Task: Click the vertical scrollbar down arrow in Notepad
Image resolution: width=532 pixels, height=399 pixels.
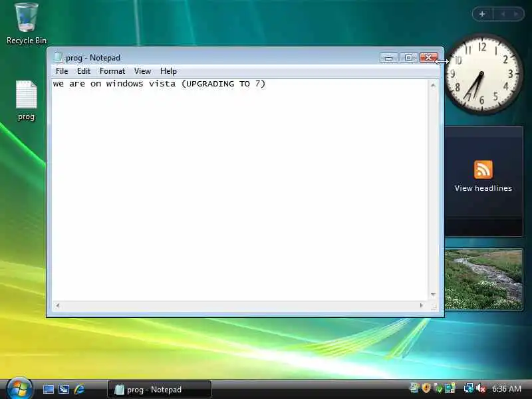Action: pyautogui.click(x=433, y=295)
